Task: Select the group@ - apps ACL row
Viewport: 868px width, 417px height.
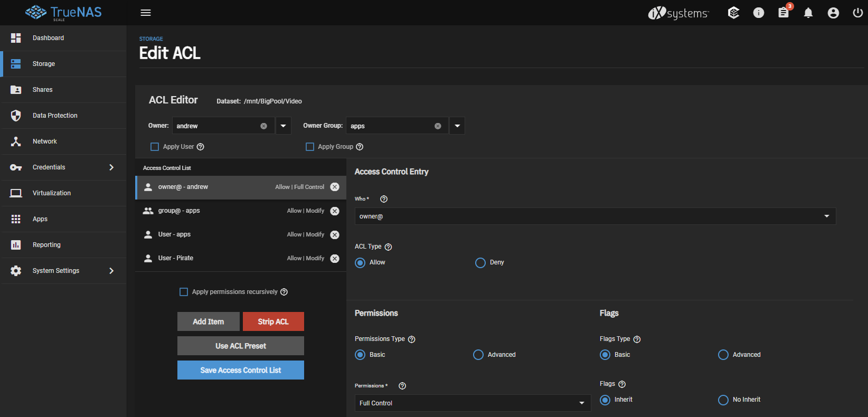Action: (241, 211)
